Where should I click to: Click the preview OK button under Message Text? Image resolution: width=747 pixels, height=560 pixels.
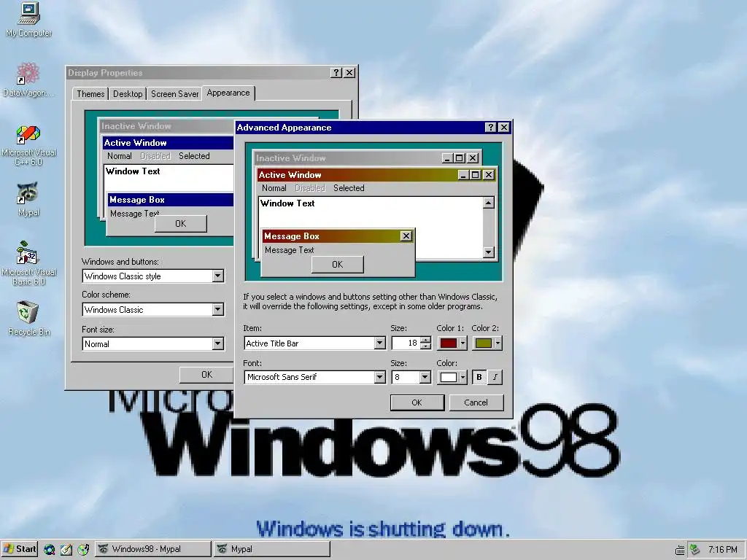(x=337, y=264)
